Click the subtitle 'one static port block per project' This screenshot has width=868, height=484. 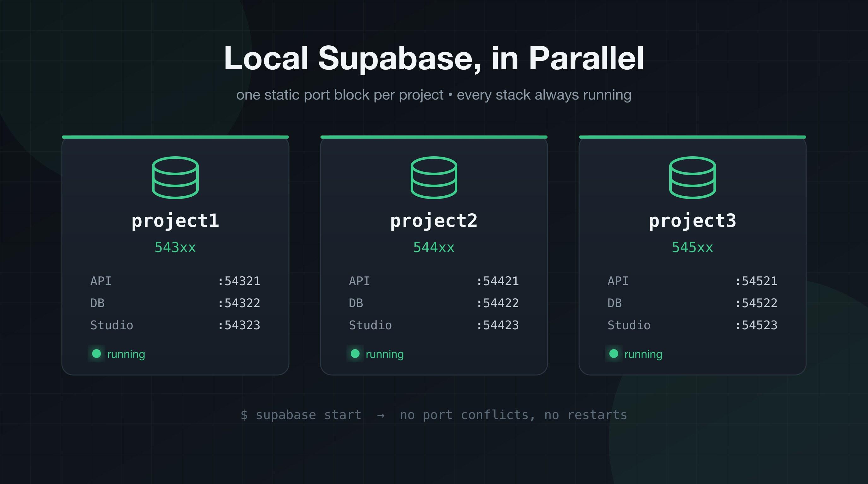[x=340, y=95]
